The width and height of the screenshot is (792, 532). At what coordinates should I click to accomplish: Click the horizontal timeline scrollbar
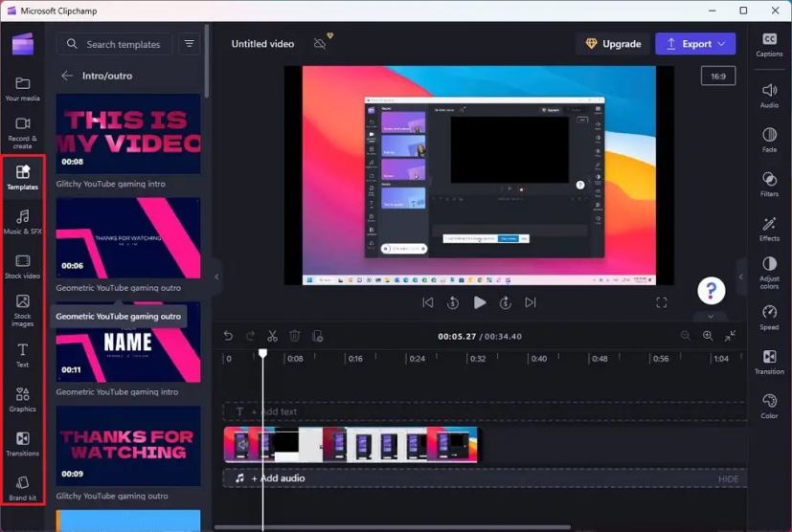(x=393, y=527)
